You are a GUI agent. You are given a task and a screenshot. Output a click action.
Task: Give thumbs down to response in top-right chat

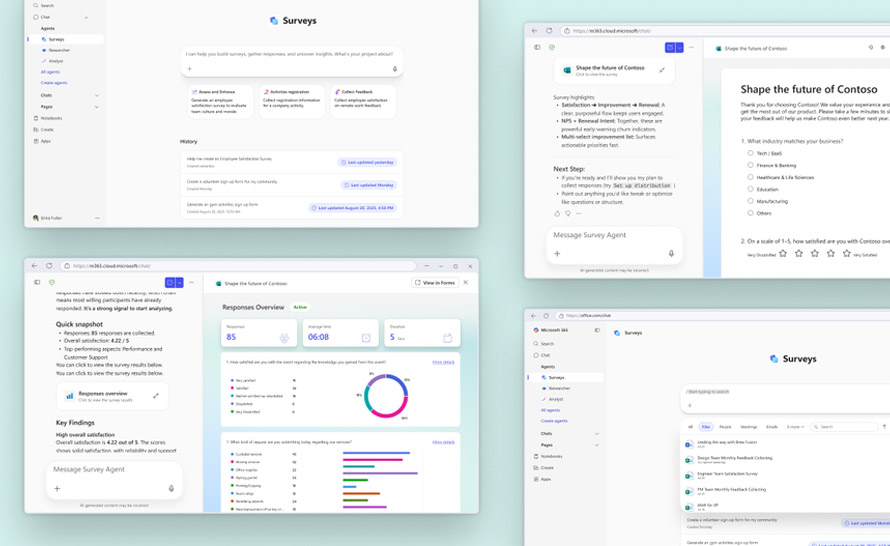tap(568, 213)
